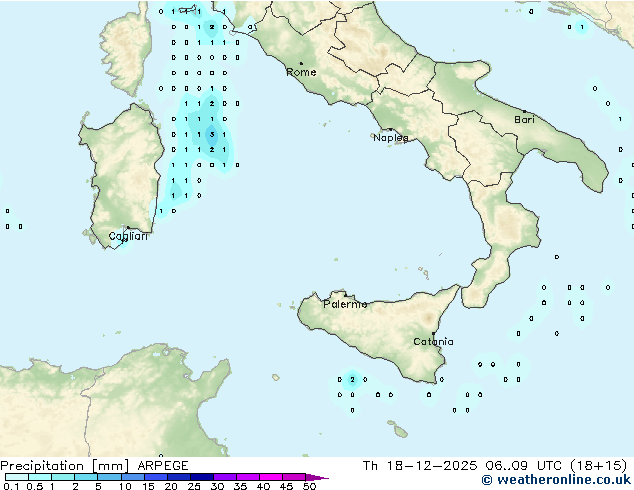634x490 pixels.
Task: Click the Precipitation [mm] title text
Action: point(65,466)
